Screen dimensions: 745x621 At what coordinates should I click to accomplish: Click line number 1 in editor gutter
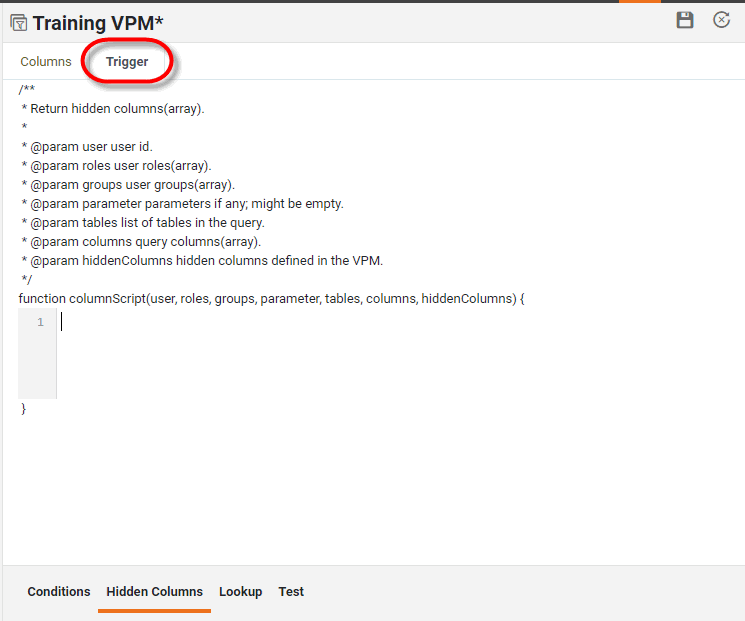tap(40, 322)
